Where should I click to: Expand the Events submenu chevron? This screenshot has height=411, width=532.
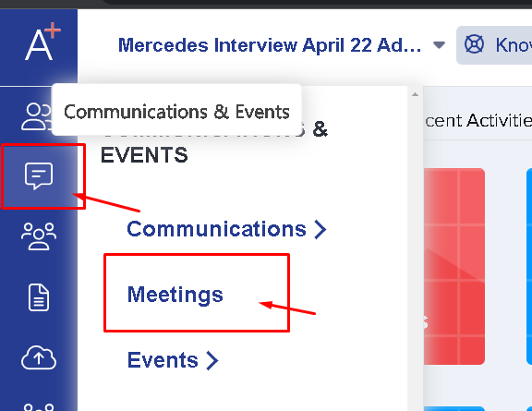pos(212,360)
